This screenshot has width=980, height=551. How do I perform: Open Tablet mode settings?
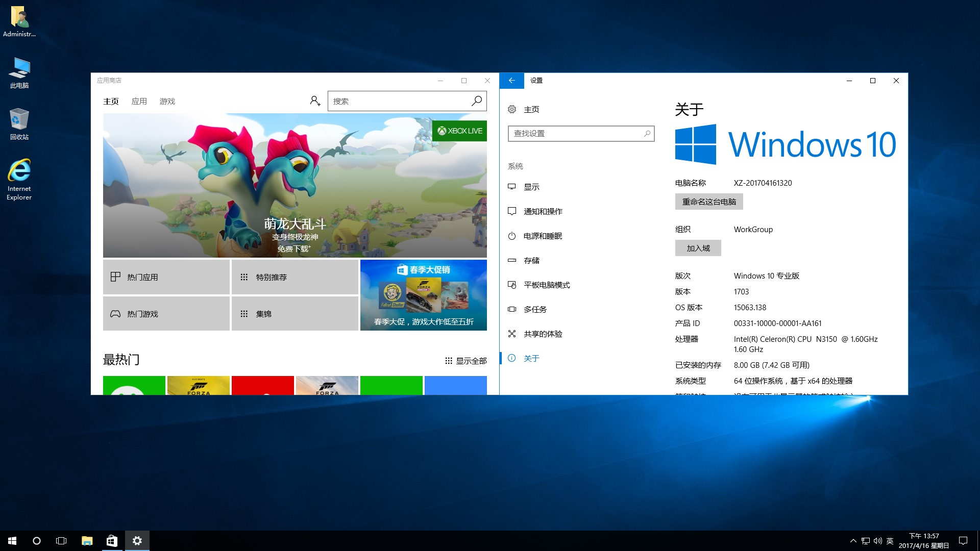click(x=581, y=285)
